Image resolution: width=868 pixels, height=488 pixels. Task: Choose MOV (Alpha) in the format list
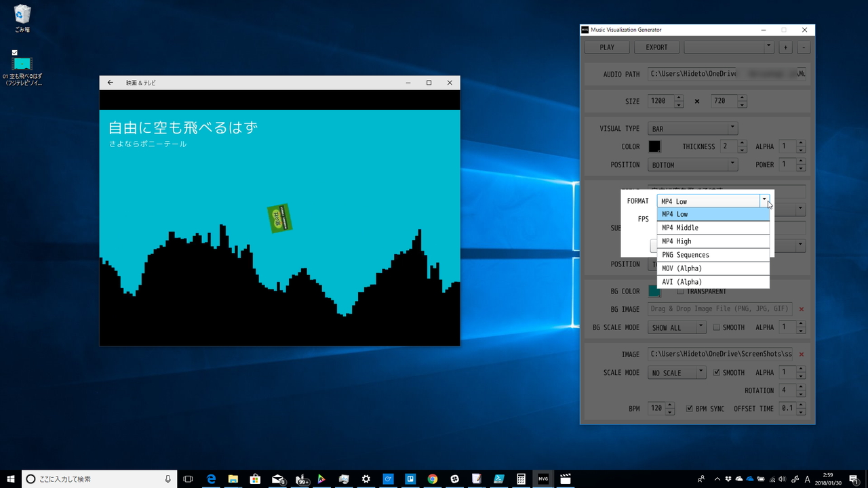coord(713,268)
